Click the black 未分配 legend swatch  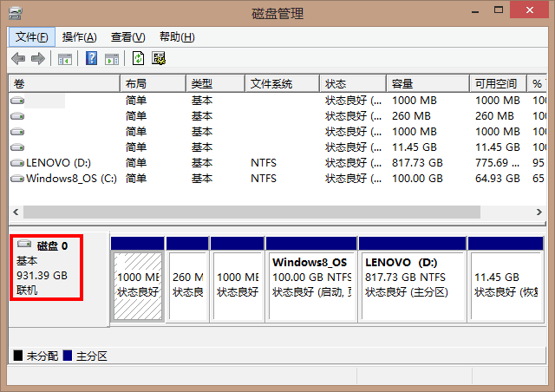[17, 356]
